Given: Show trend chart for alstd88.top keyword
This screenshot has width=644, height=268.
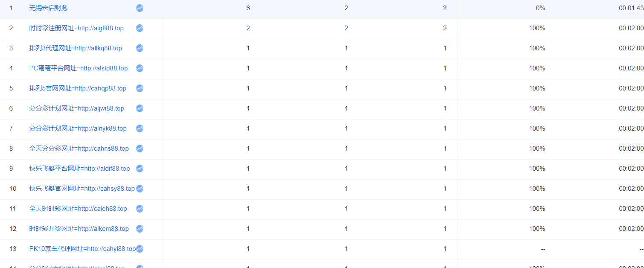Looking at the screenshot, I should point(140,68).
